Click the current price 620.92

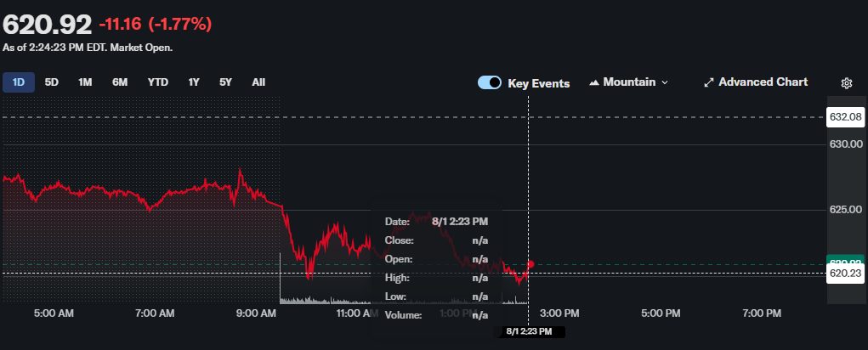pyautogui.click(x=47, y=25)
